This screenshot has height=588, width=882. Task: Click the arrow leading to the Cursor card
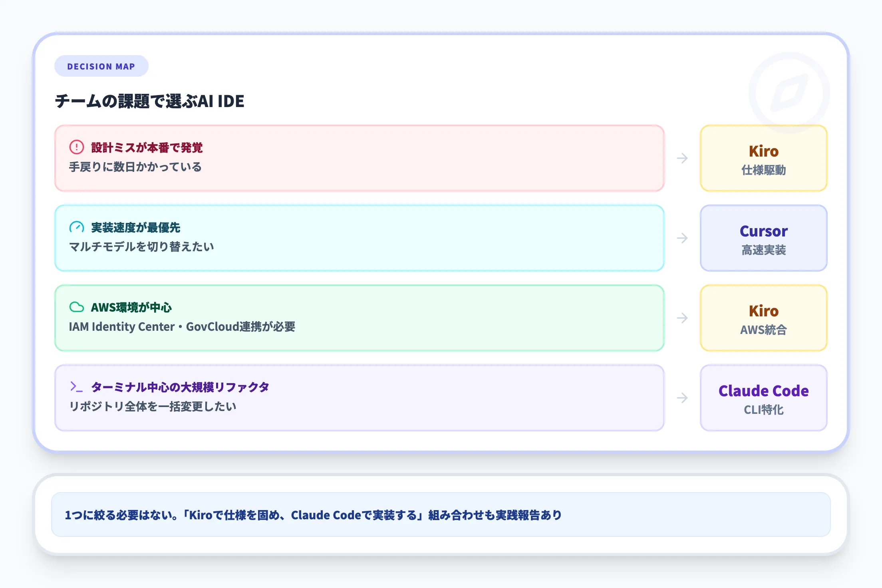[683, 238]
